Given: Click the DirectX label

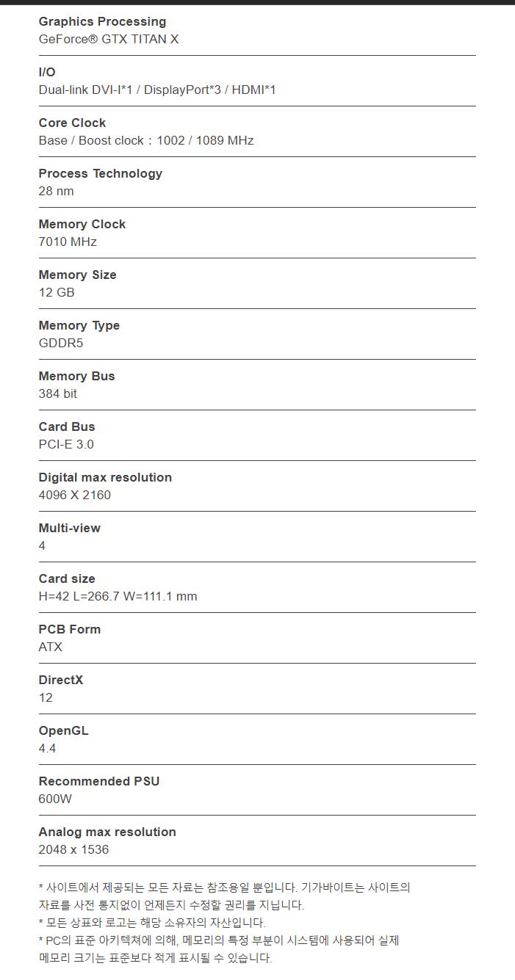Looking at the screenshot, I should coord(61,680).
